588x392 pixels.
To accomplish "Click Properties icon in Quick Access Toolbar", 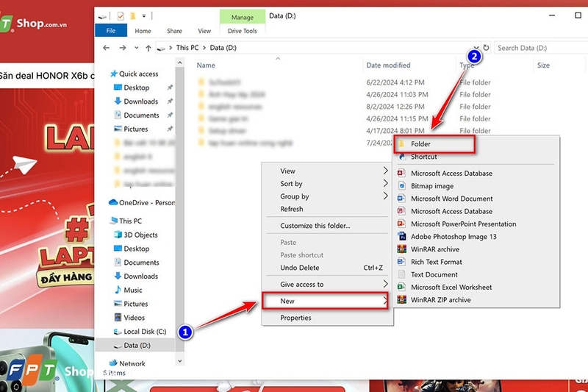I will click(x=121, y=16).
